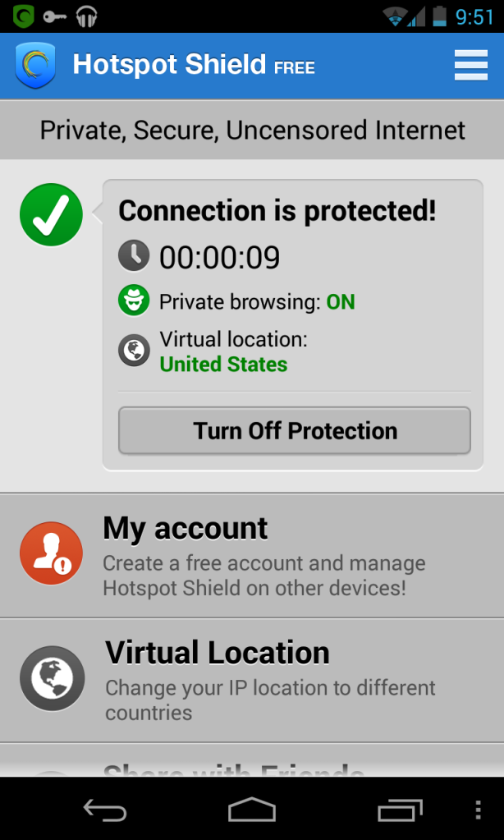
Task: Tap the red My account icon
Action: click(x=51, y=553)
